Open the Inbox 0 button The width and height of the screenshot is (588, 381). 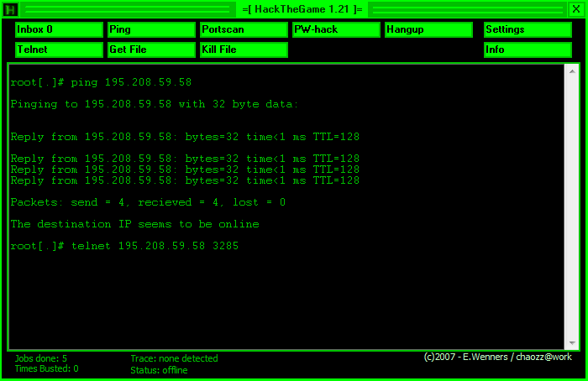click(x=59, y=29)
